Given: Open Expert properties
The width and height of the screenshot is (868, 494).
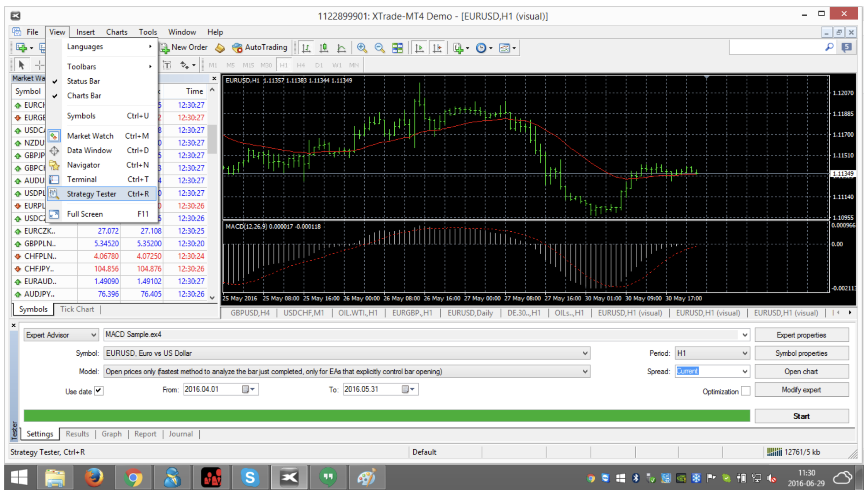Looking at the screenshot, I should pos(801,334).
